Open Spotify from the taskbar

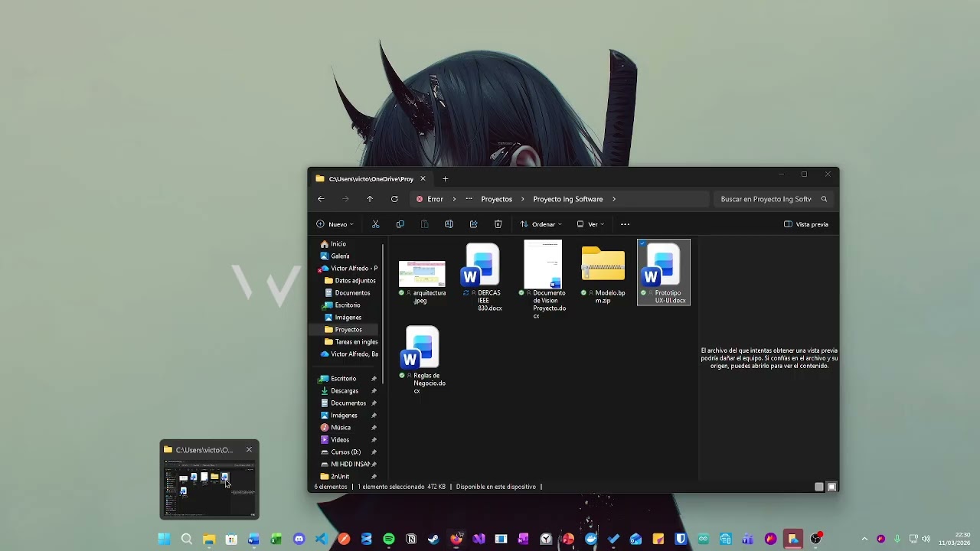(x=389, y=540)
